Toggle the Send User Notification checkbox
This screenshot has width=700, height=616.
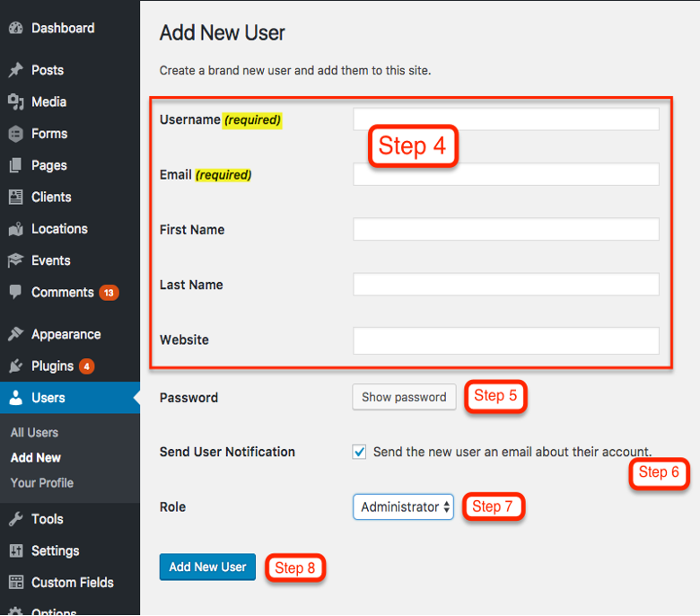(359, 452)
